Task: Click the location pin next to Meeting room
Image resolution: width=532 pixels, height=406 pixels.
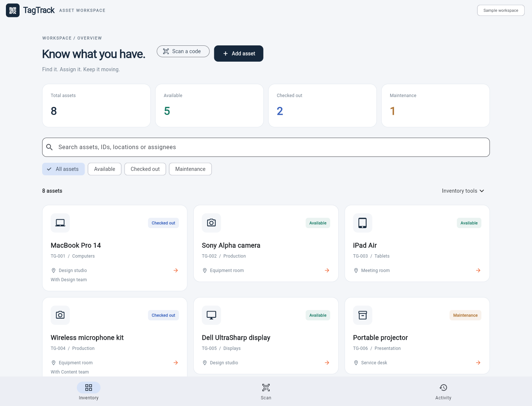Action: click(356, 271)
